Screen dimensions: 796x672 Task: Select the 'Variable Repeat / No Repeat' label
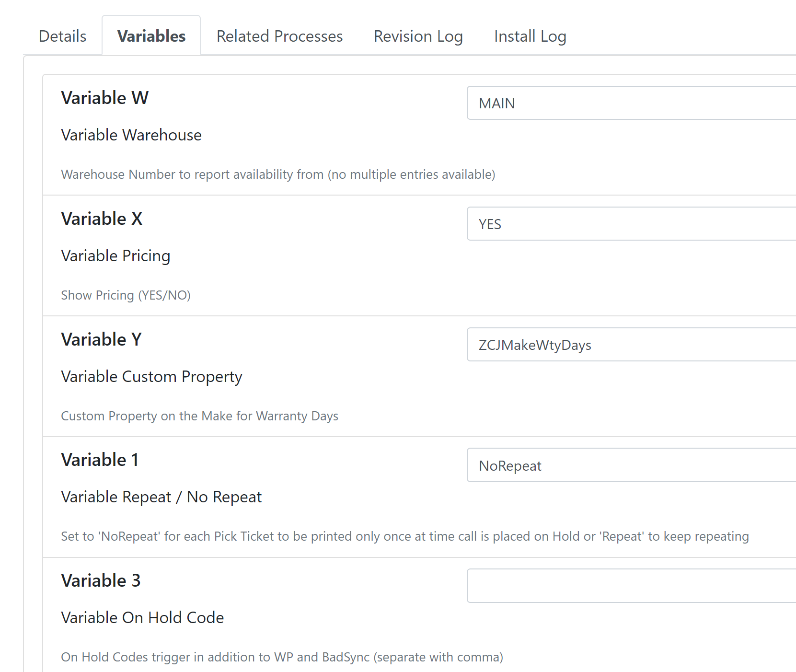click(x=161, y=497)
